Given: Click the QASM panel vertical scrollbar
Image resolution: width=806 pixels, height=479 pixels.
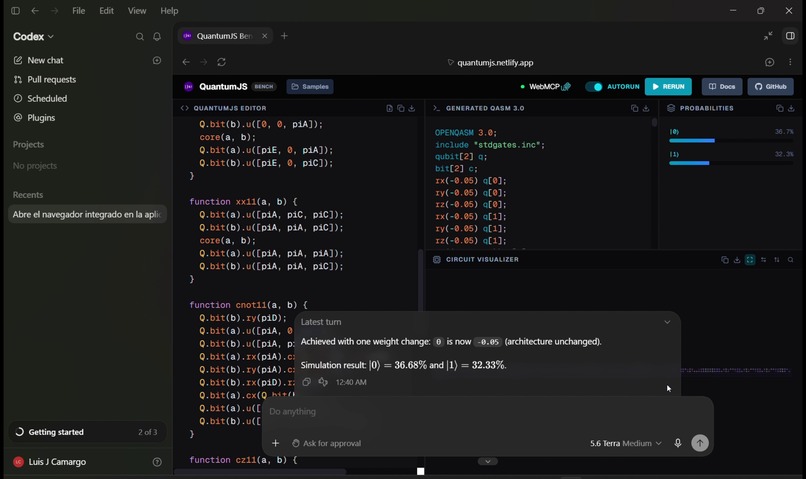Looking at the screenshot, I should 654,122.
